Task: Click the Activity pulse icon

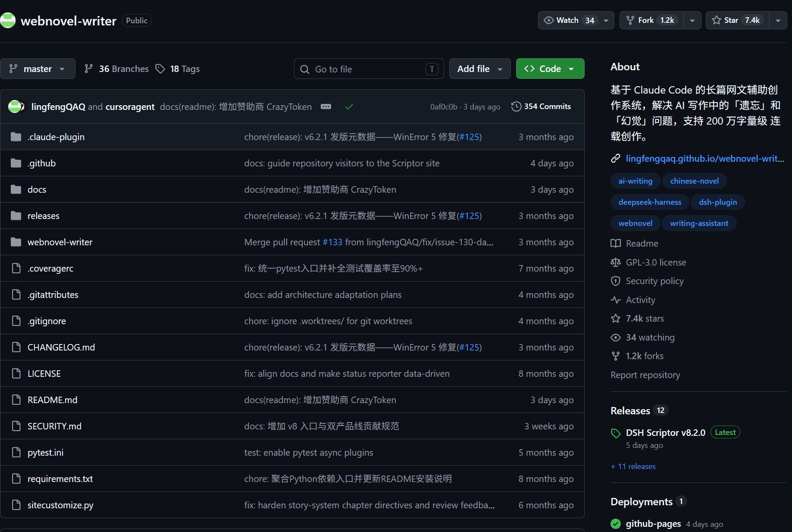Action: pos(616,300)
